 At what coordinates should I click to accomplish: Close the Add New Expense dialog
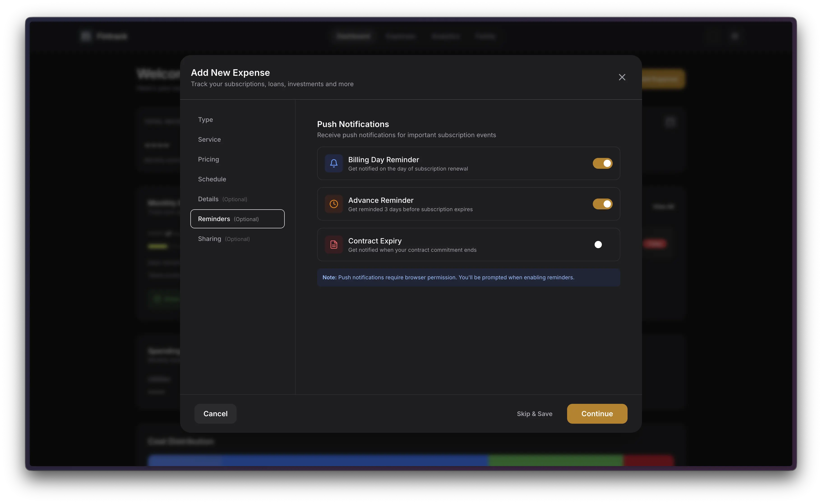point(622,77)
